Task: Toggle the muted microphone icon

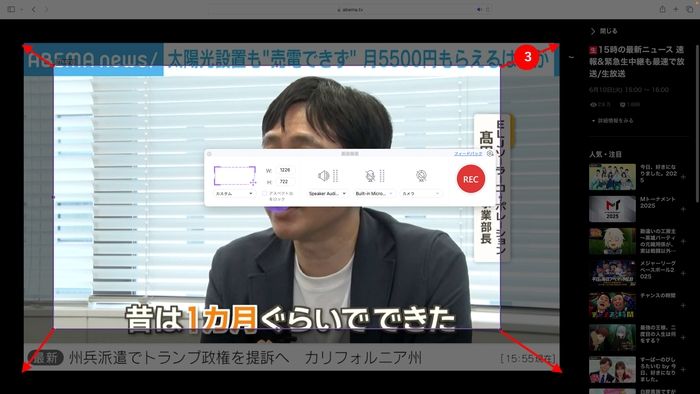Action: 370,176
